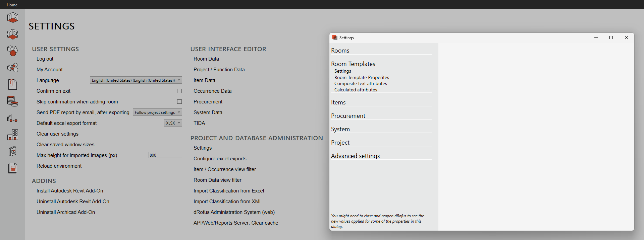This screenshot has width=644, height=240.
Task: Open the delivery truck icon in sidebar
Action: tap(13, 118)
